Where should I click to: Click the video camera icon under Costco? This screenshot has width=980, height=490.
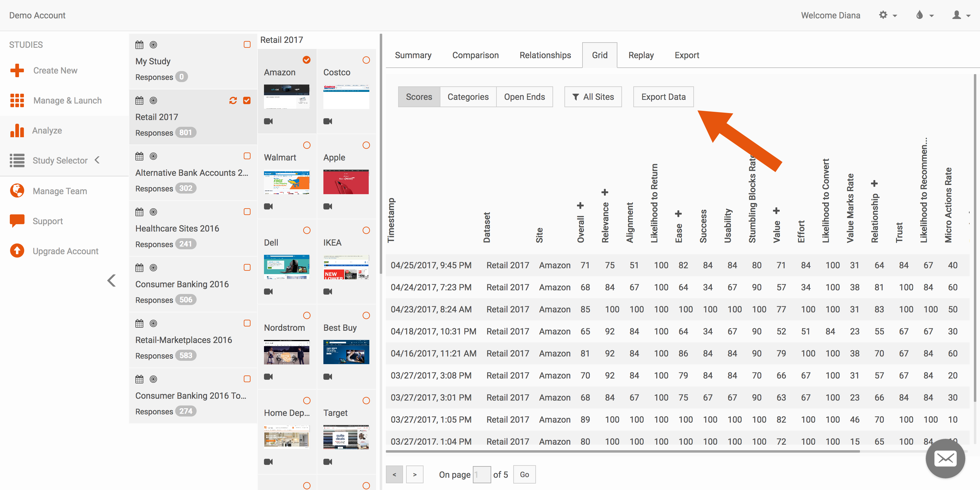[328, 121]
